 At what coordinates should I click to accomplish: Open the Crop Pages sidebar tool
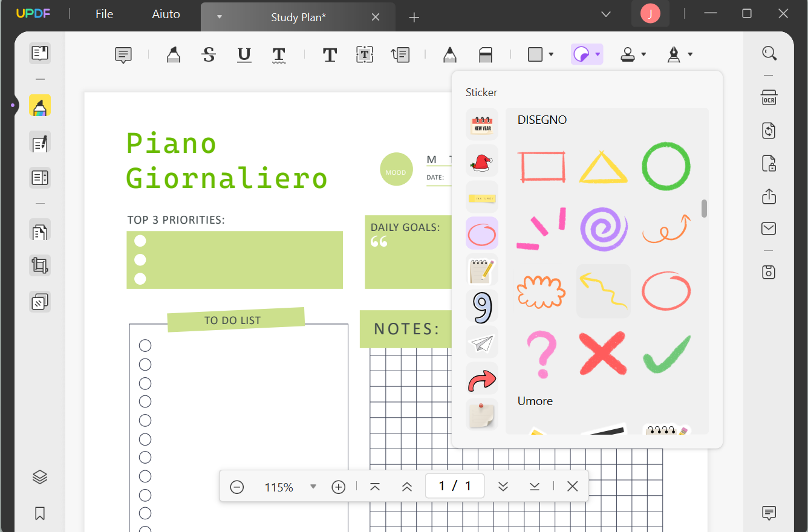[40, 265]
